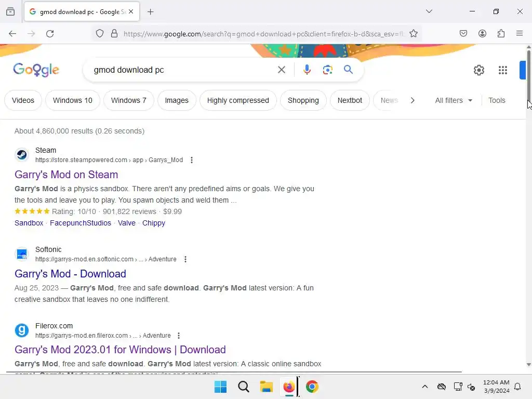Open the Firefox account icon

(x=482, y=33)
